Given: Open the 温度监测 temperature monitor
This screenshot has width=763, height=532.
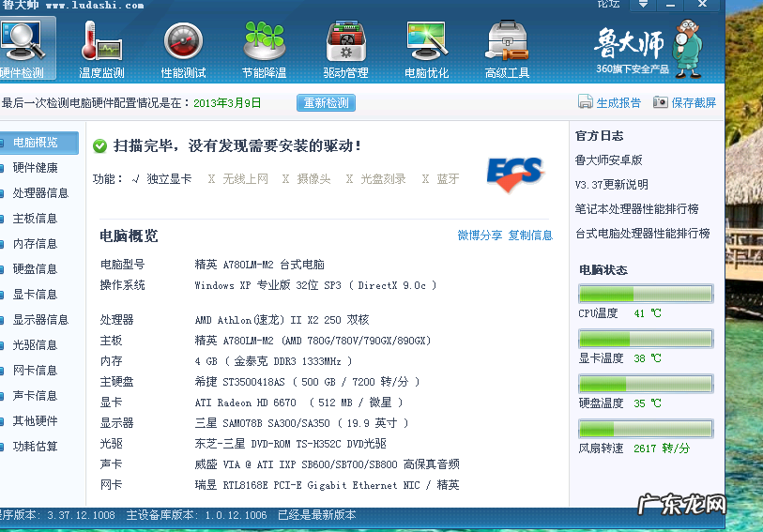Looking at the screenshot, I should (x=101, y=50).
